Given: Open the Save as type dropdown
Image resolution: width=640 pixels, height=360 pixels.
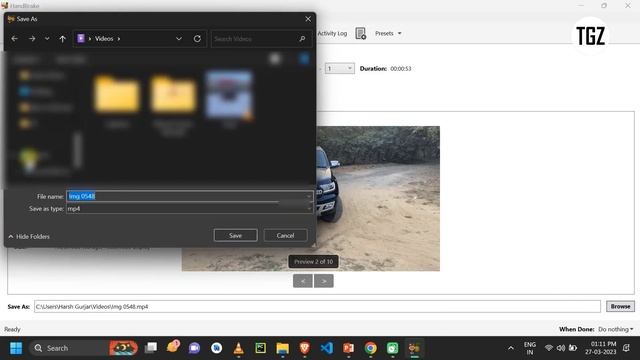Looking at the screenshot, I should (189, 209).
